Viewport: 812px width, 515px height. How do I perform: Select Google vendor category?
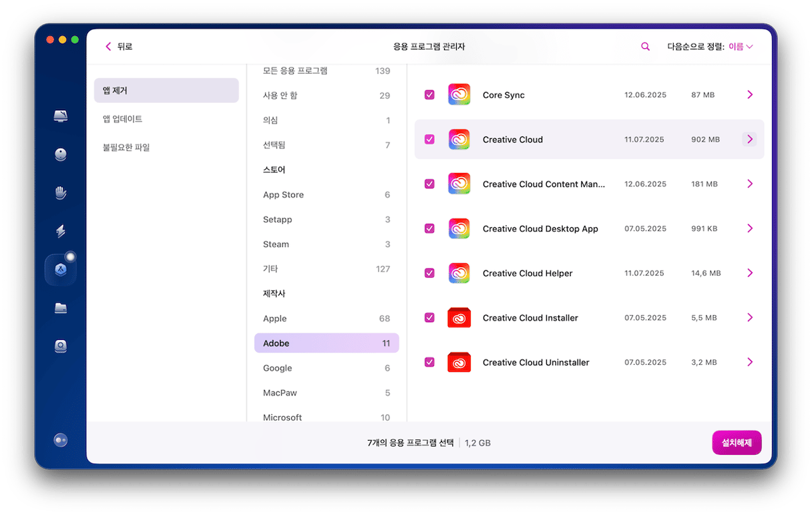(327, 368)
